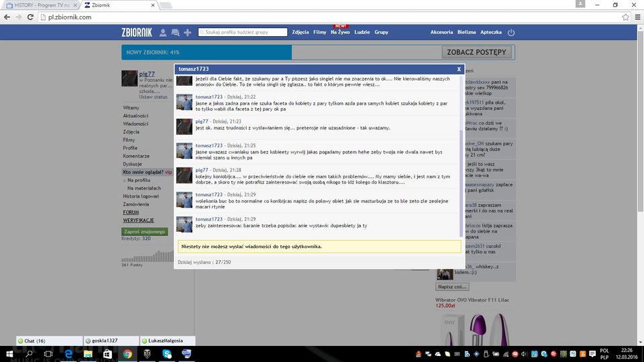644x362 pixels.
Task: Click the ZOBACZ POSTĘPY button
Action: click(477, 52)
